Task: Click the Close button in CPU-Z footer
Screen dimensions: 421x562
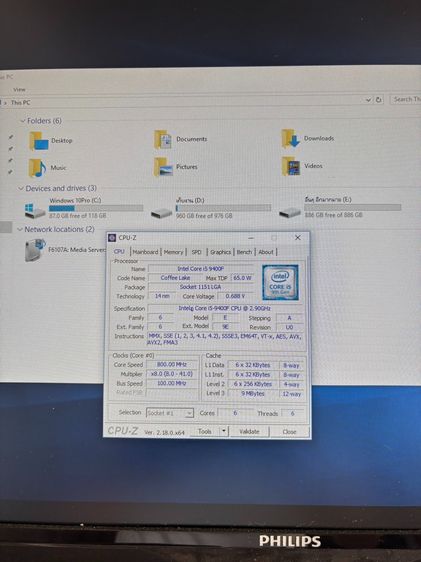Action: click(x=289, y=432)
